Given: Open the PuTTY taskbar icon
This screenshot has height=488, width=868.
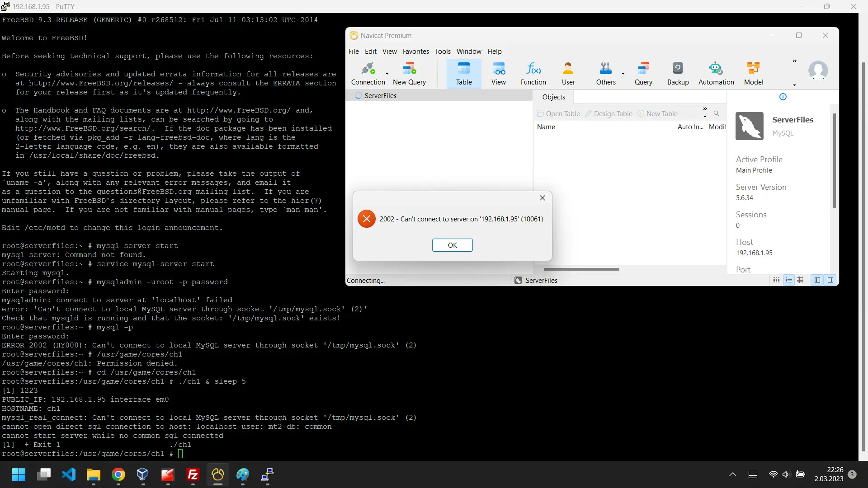Looking at the screenshot, I should [x=268, y=474].
